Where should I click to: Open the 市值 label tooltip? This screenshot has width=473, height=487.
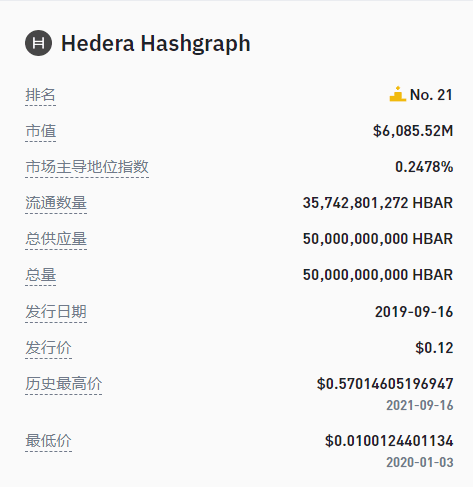click(x=40, y=131)
